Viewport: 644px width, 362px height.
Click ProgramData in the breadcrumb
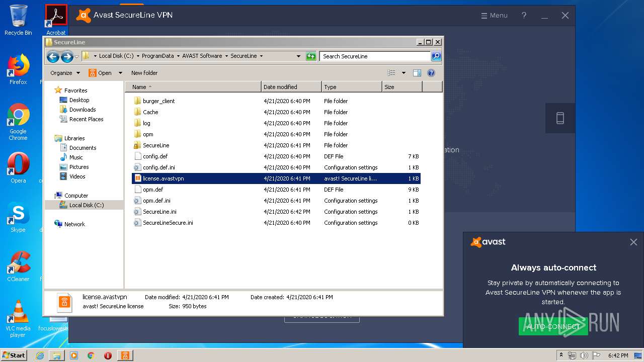pyautogui.click(x=158, y=56)
